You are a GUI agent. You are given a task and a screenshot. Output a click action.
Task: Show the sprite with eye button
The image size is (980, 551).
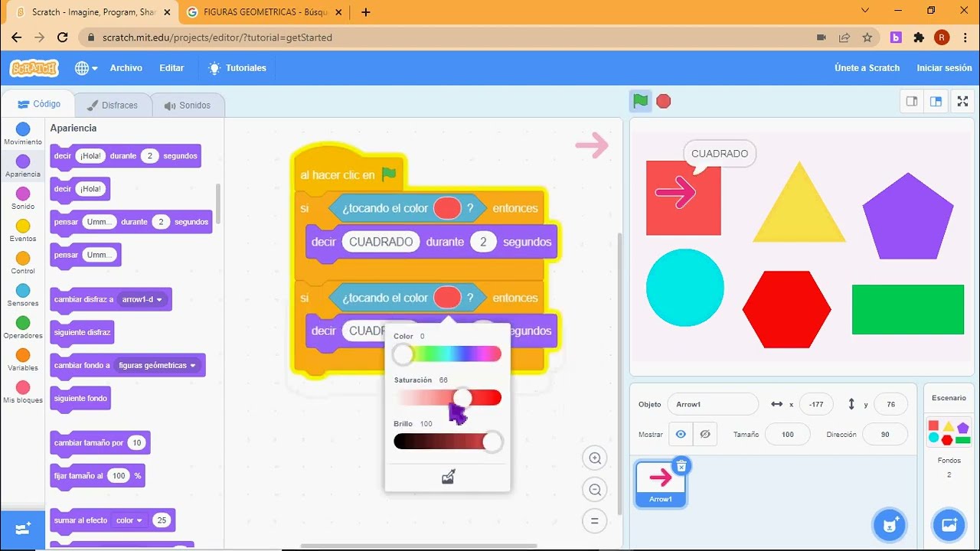[680, 434]
